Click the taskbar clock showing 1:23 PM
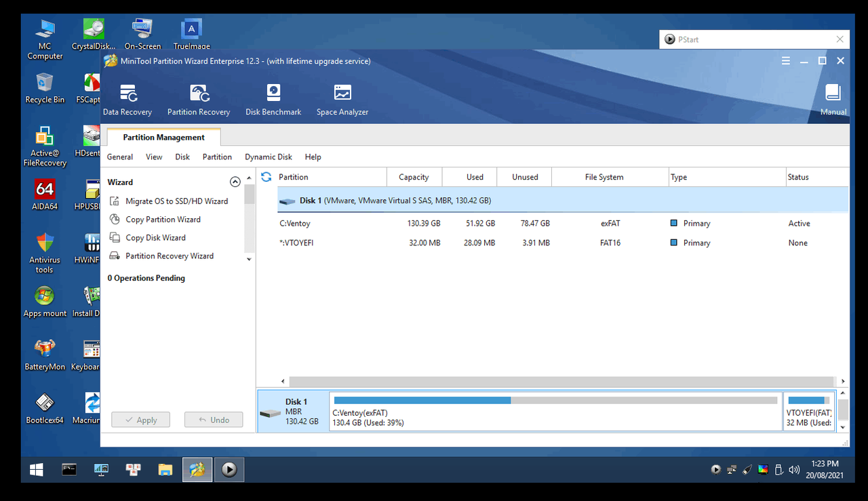The height and width of the screenshot is (501, 868). pos(825,469)
